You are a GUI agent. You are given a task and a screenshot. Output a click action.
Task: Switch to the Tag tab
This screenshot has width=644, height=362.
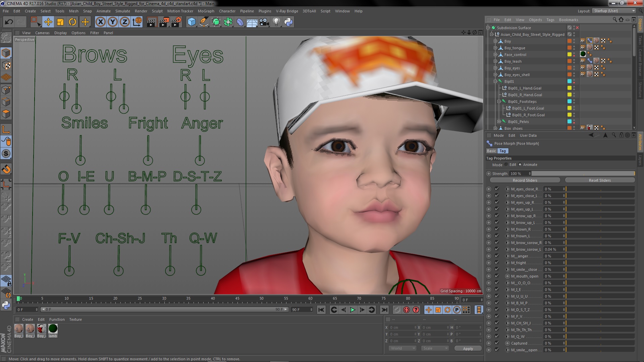pos(502,151)
